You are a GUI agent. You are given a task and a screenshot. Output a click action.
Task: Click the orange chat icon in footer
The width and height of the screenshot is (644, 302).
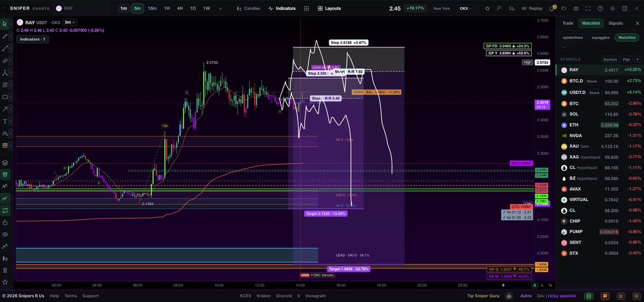pos(605,296)
